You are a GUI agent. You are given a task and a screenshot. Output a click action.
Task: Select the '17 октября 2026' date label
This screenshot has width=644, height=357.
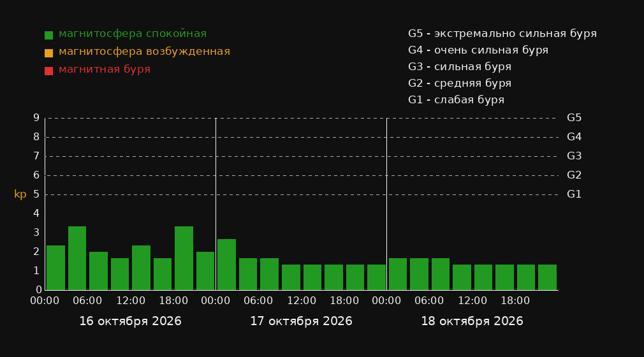click(x=301, y=321)
